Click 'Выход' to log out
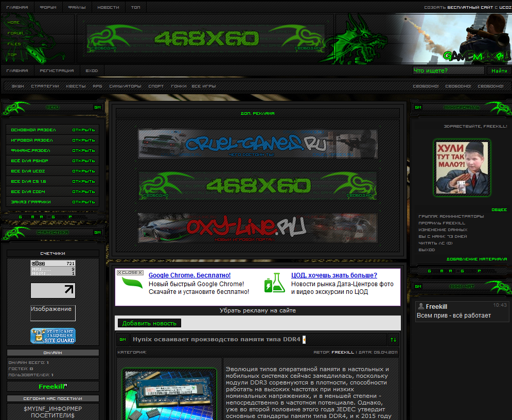The height and width of the screenshot is (420, 512). click(427, 250)
